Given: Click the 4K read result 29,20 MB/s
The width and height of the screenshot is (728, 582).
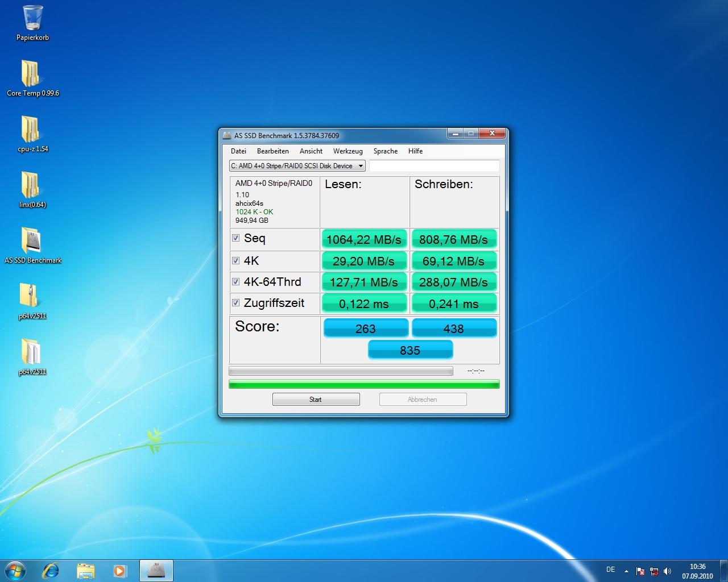Looking at the screenshot, I should tap(364, 261).
